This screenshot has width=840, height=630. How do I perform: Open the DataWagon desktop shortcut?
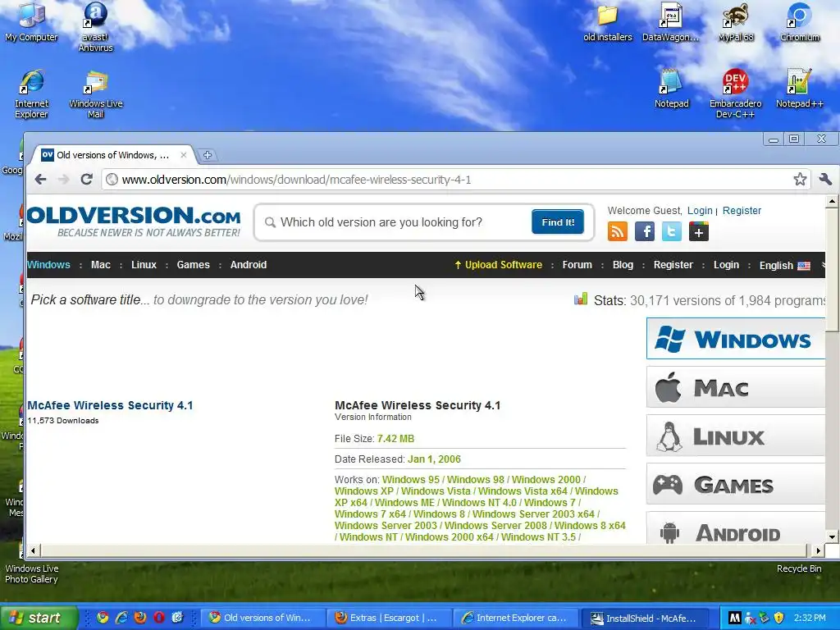tap(671, 22)
